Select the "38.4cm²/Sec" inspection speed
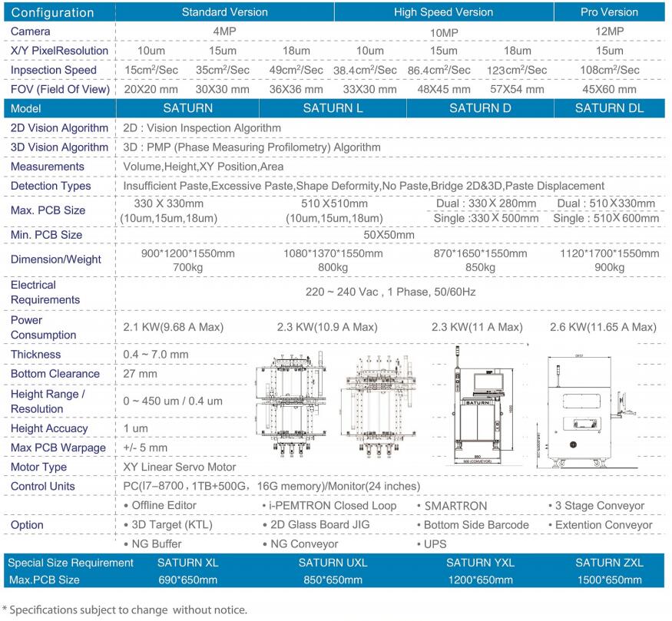The width and height of the screenshot is (672, 621). click(x=365, y=70)
